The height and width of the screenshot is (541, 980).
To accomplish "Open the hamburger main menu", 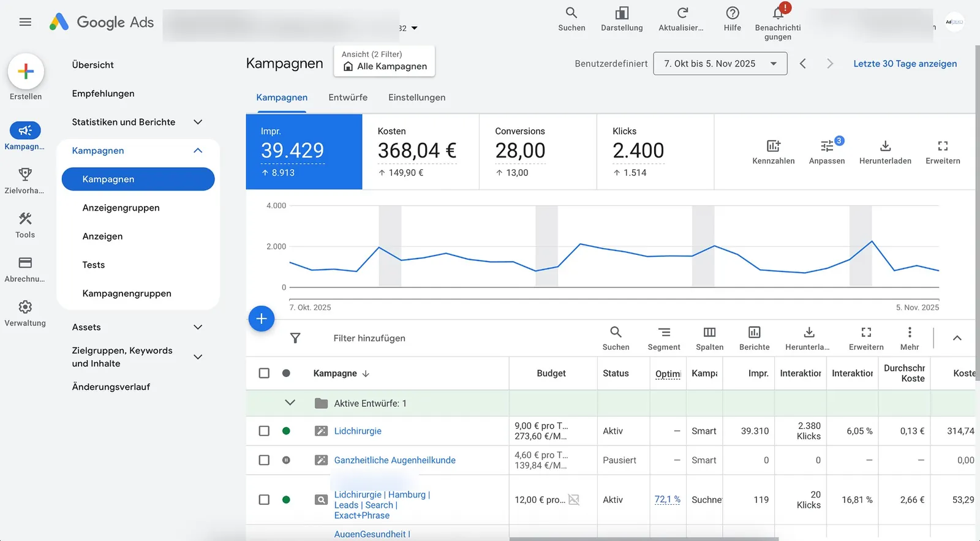I will (25, 22).
